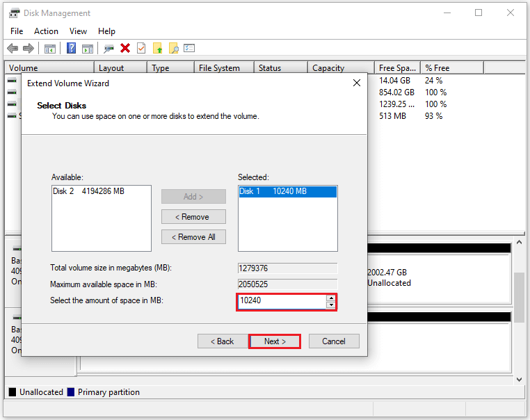Sort by Type column header
This screenshot has width=530, height=420.
point(170,68)
